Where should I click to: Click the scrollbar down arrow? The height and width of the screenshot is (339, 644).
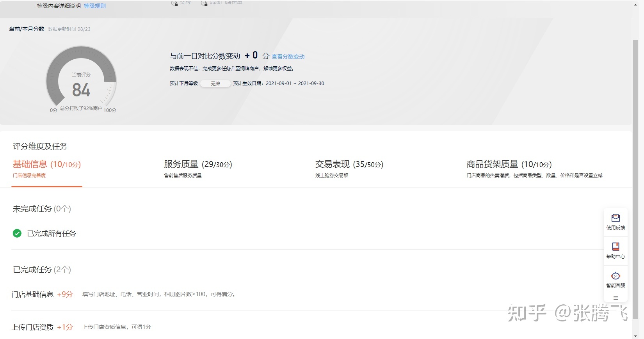click(x=635, y=336)
